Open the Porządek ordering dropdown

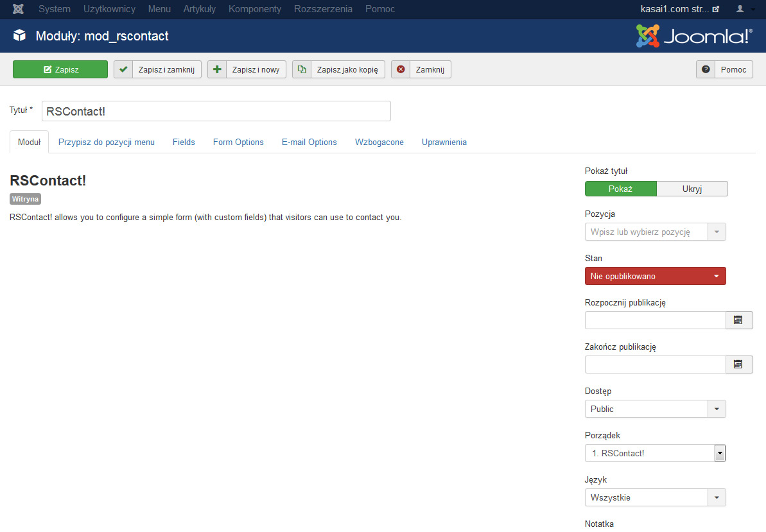(655, 454)
